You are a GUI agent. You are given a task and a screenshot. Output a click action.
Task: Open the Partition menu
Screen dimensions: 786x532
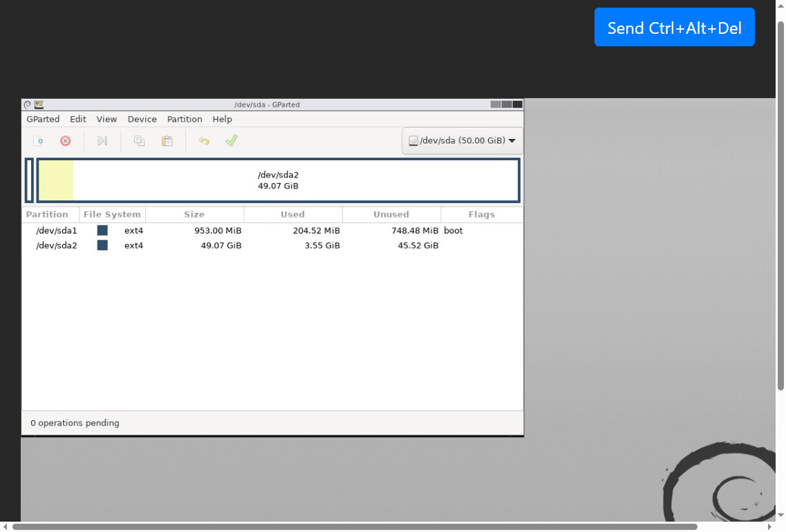coord(185,120)
